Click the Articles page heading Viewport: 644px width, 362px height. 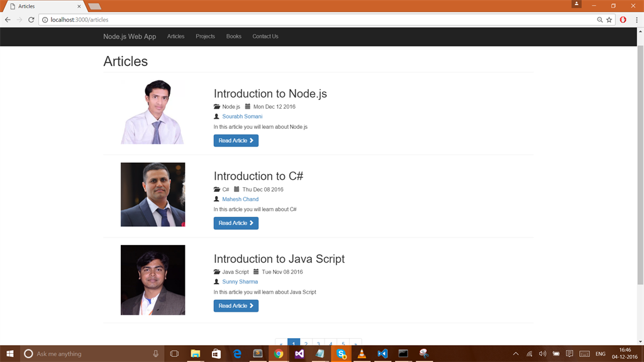pos(125,61)
